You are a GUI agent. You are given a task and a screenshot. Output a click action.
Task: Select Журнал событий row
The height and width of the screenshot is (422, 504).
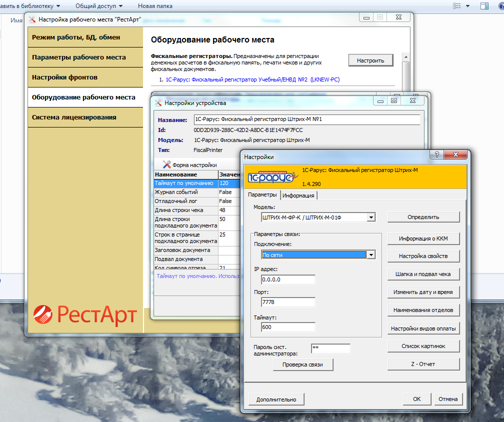(x=197, y=192)
